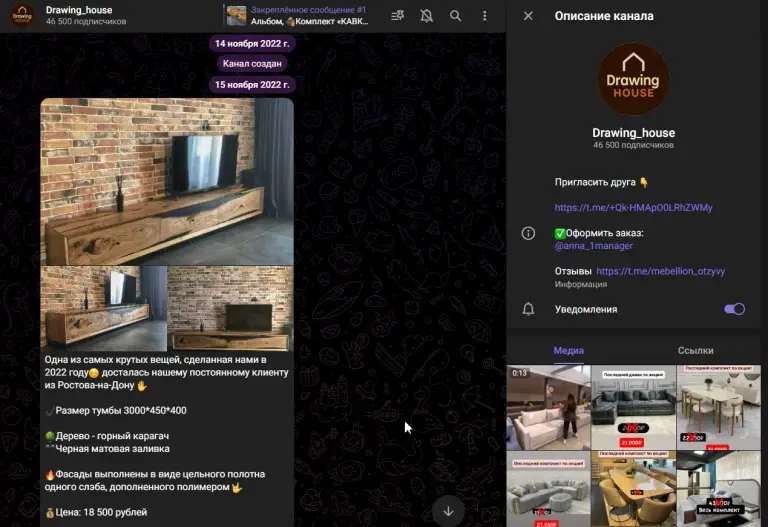Open the bottom-left TV stand photo
This screenshot has height=527, width=768.
pos(104,309)
